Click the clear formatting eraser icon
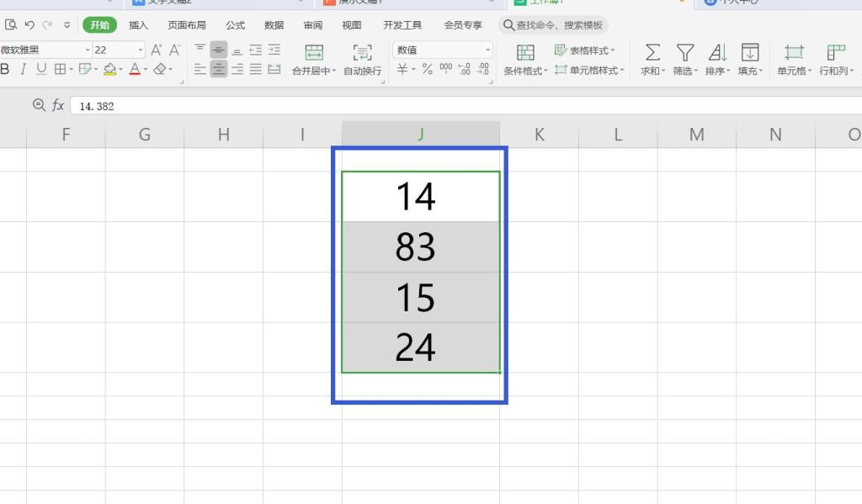The image size is (862, 504). [x=160, y=69]
